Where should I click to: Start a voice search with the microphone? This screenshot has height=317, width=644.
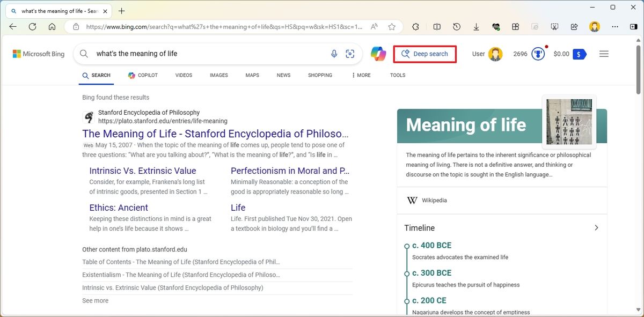pyautogui.click(x=334, y=53)
